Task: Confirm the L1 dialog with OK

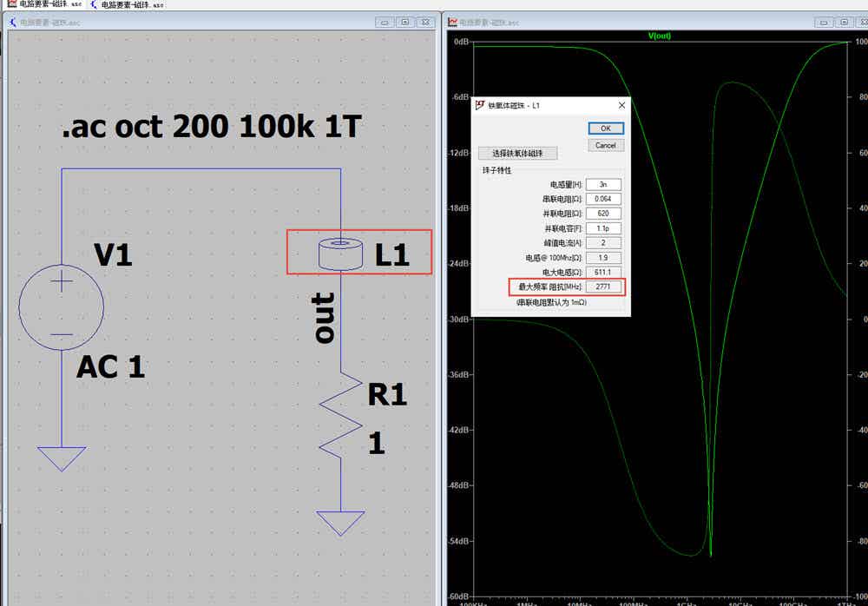Action: 606,128
